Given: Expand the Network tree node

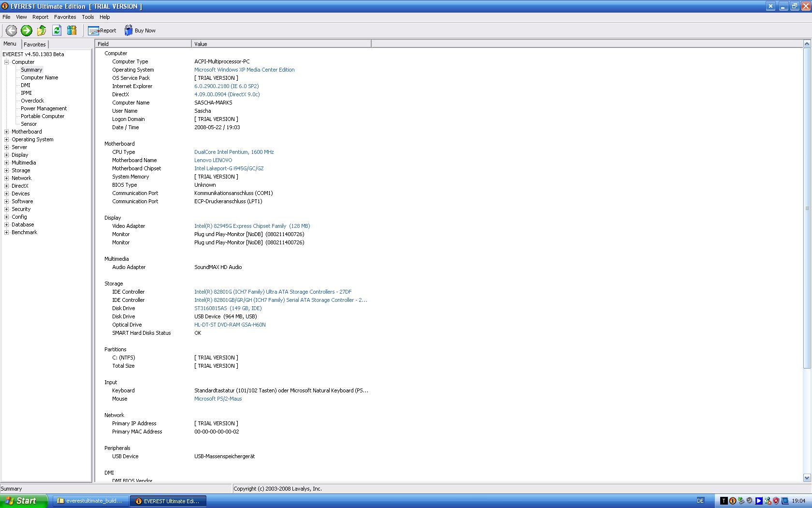Looking at the screenshot, I should coord(7,178).
